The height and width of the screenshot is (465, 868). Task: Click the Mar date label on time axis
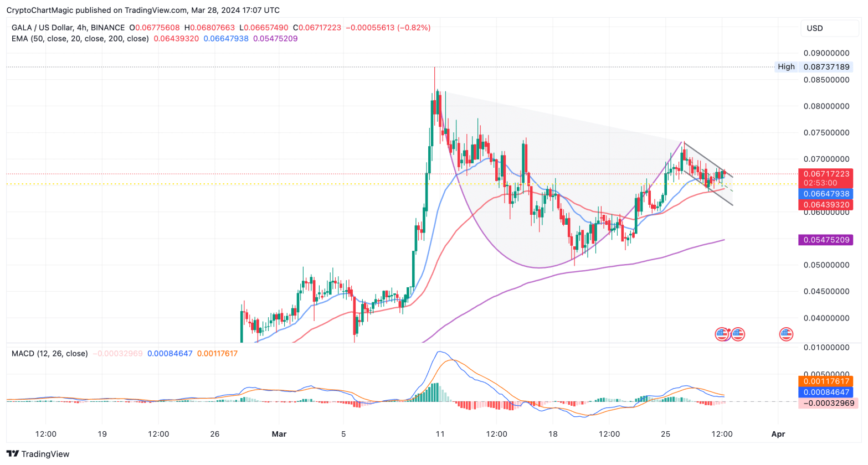click(x=279, y=434)
